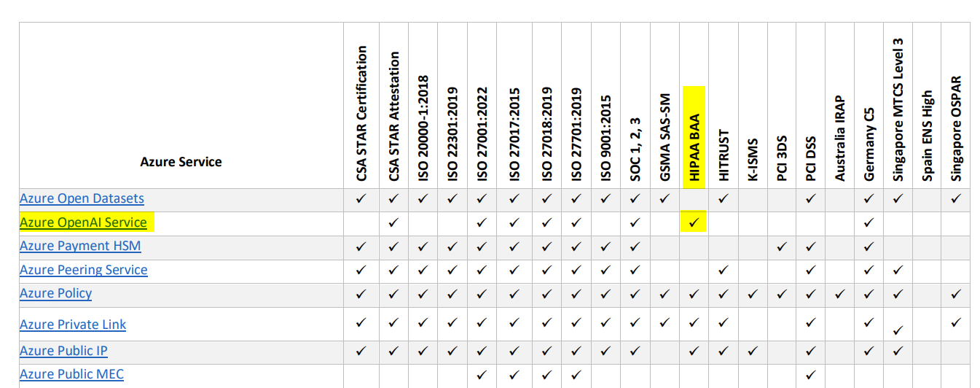This screenshot has height=388, width=980.
Task: Select the SOC 1, 2, 3 column header
Action: pos(635,150)
